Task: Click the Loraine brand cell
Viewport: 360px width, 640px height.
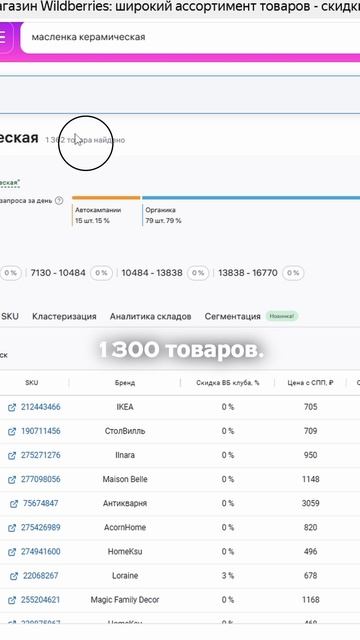Action: coord(125,576)
